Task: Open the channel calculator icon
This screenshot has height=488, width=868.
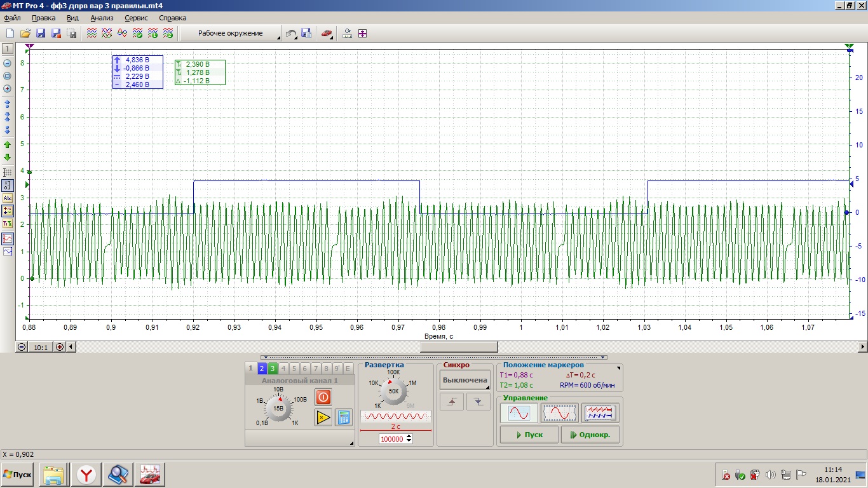Action: [x=344, y=417]
